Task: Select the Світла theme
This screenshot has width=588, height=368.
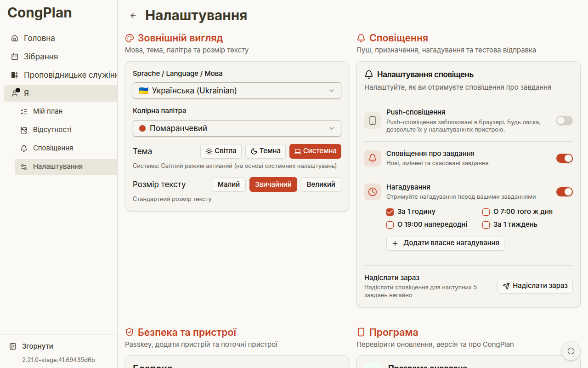Action: [x=221, y=151]
